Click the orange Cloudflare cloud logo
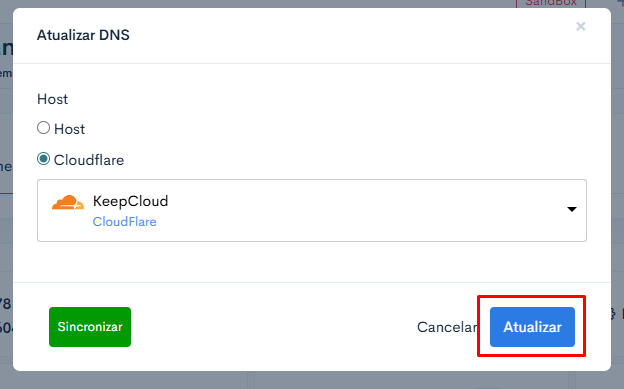This screenshot has width=624, height=389. point(68,202)
